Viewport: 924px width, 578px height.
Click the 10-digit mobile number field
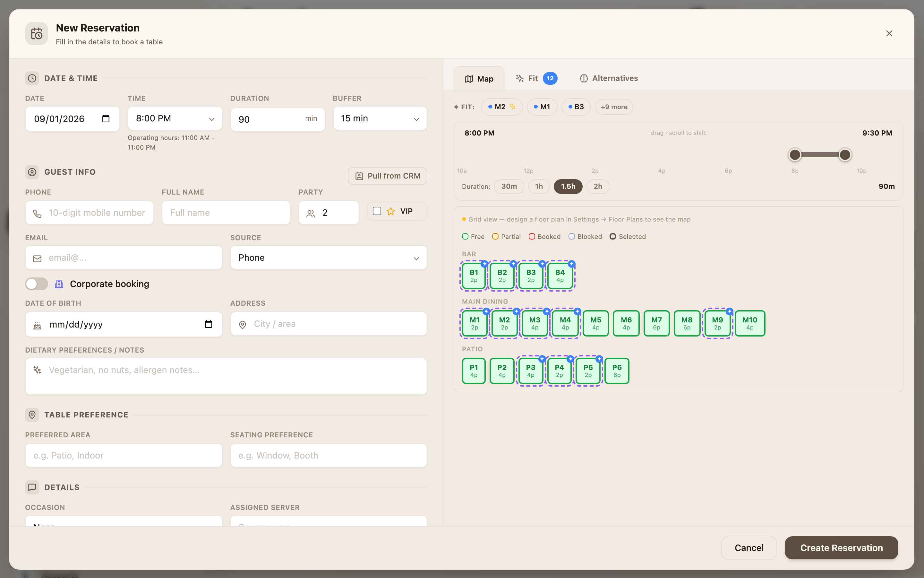(x=89, y=213)
